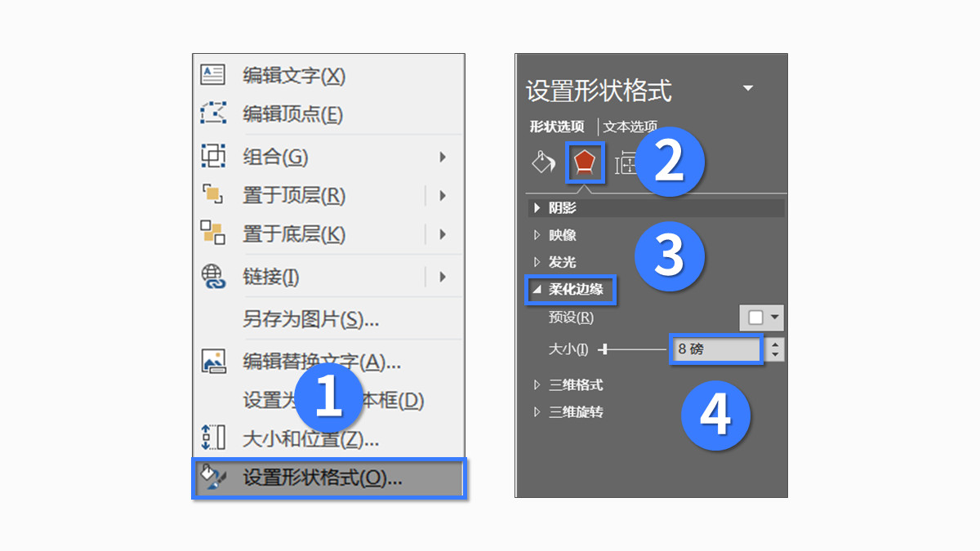The image size is (980, 551).
Task: Open the 预设 preset dropdown
Action: tap(761, 318)
